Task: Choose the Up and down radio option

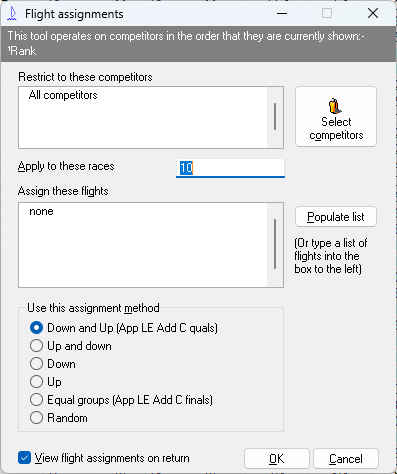Action: (36, 346)
